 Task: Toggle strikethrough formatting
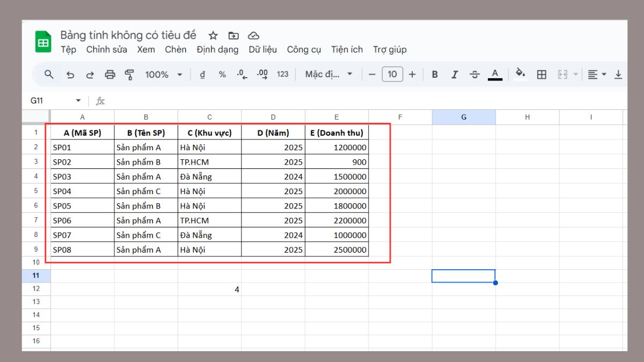pos(474,75)
